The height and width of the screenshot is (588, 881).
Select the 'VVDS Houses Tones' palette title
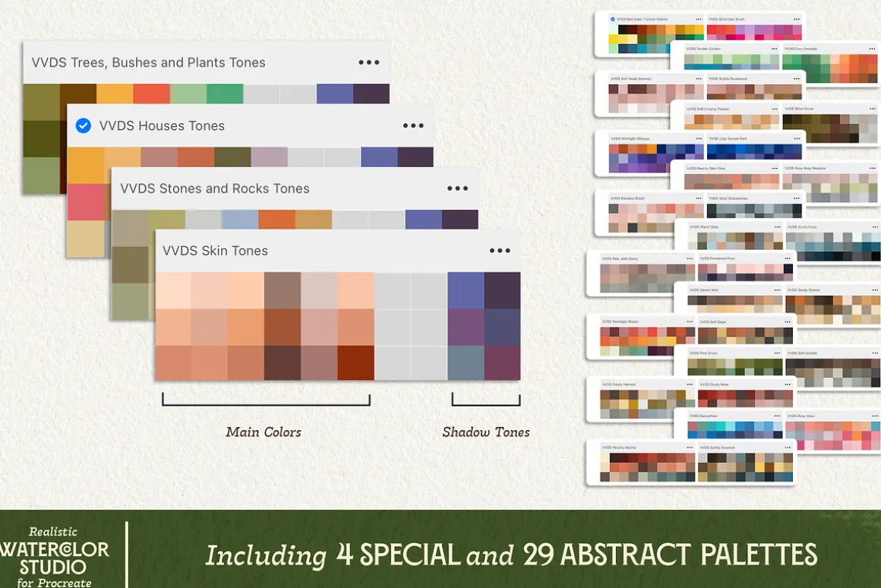pyautogui.click(x=162, y=125)
